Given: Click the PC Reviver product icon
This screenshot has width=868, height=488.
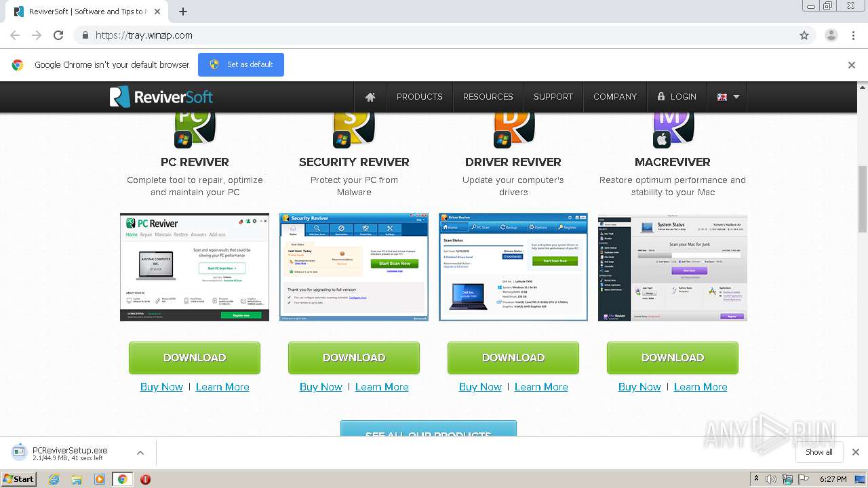Looking at the screenshot, I should (195, 129).
